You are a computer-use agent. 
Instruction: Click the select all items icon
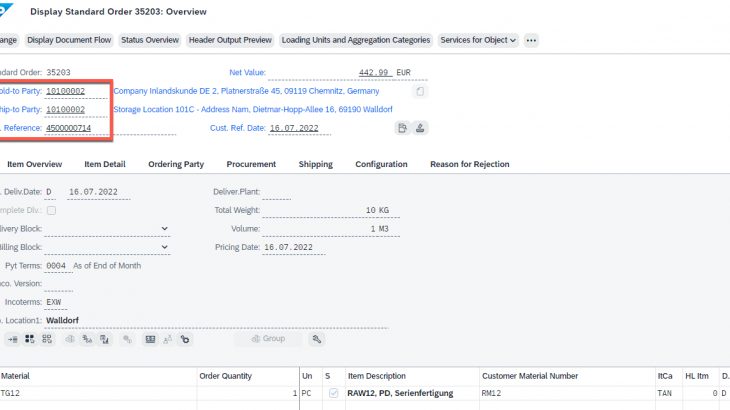(x=30, y=339)
